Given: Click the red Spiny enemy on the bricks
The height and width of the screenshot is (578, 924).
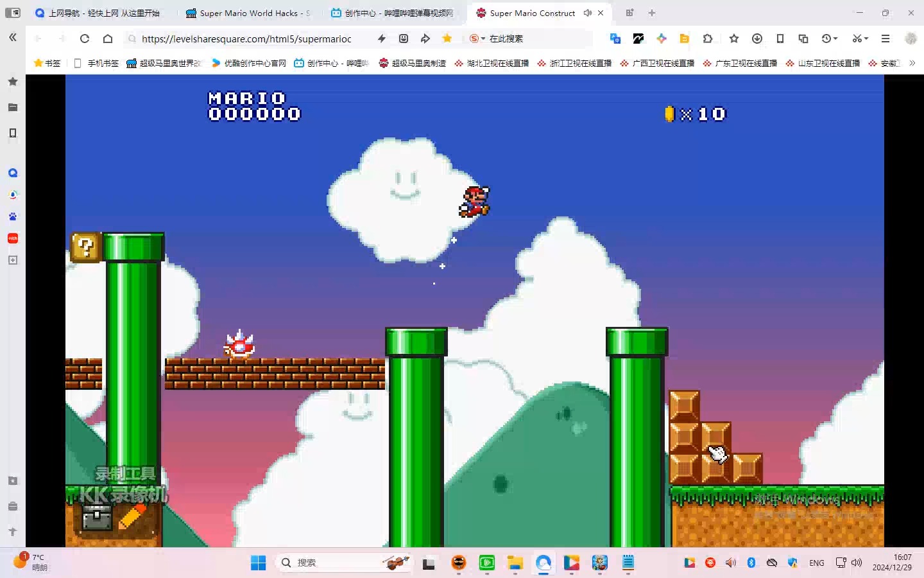Looking at the screenshot, I should (x=239, y=344).
